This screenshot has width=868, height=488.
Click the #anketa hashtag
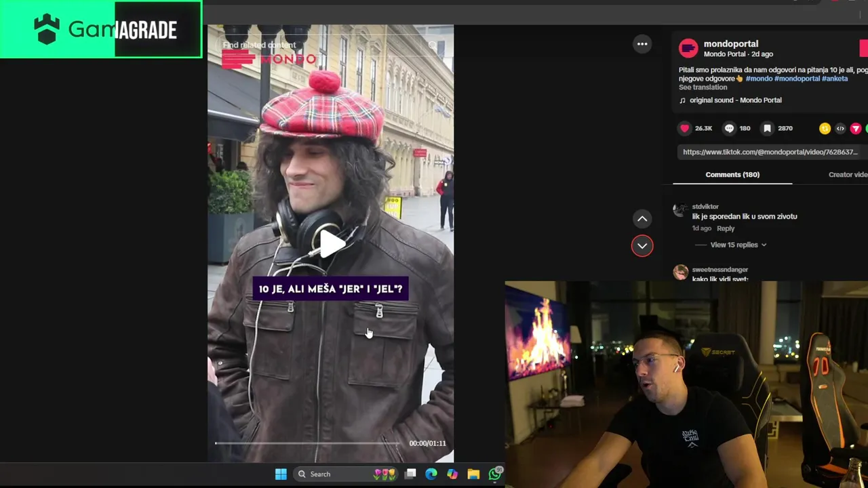(x=835, y=79)
